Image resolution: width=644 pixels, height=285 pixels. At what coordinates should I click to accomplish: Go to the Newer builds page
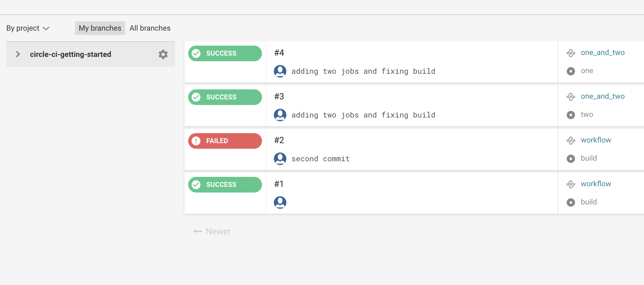coord(212,232)
